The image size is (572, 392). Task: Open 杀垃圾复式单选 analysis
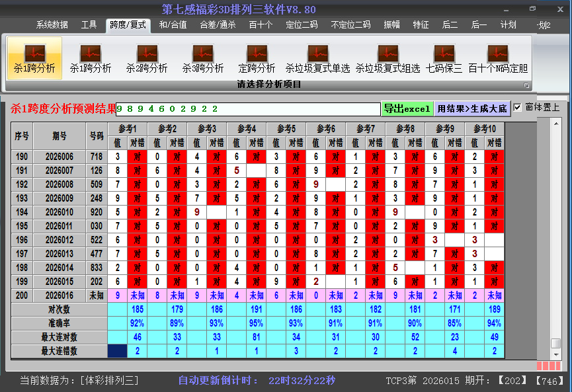(x=317, y=58)
